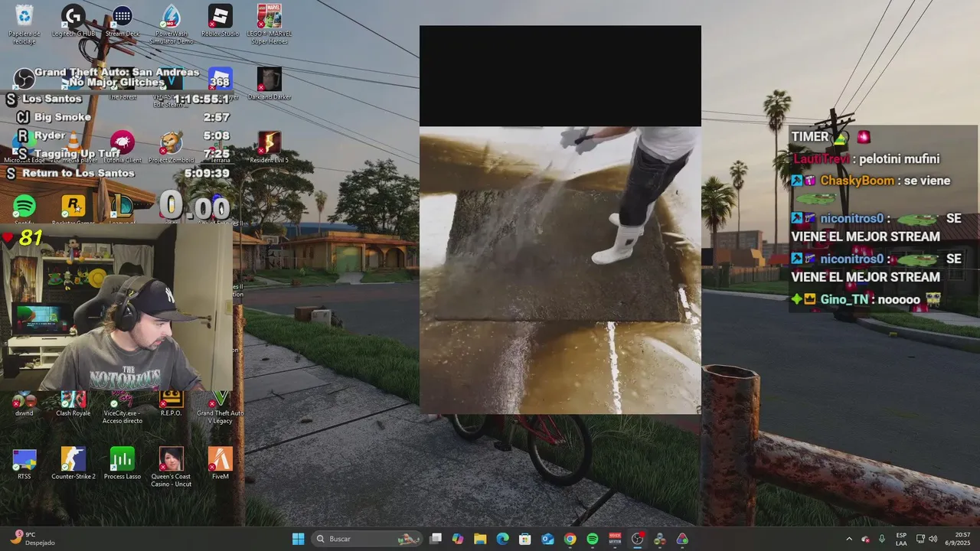This screenshot has width=980, height=551.
Task: Open Outlook from the taskbar
Action: (547, 539)
